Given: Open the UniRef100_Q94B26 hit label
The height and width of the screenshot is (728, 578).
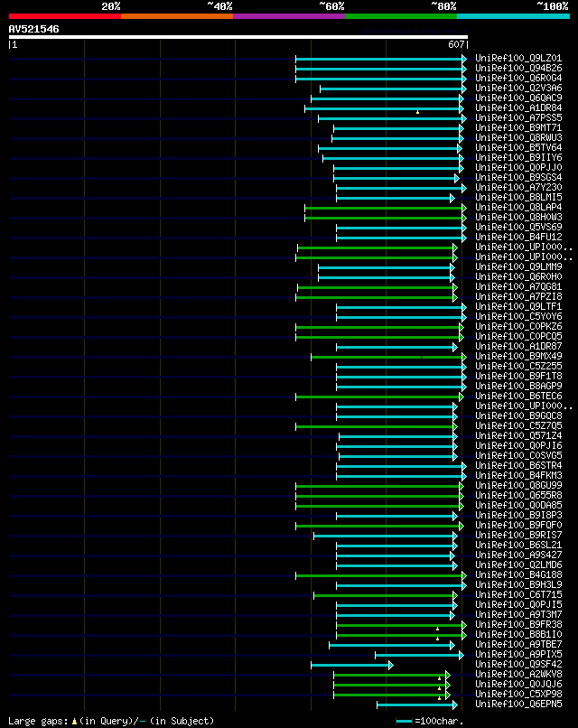Looking at the screenshot, I should coord(518,69).
